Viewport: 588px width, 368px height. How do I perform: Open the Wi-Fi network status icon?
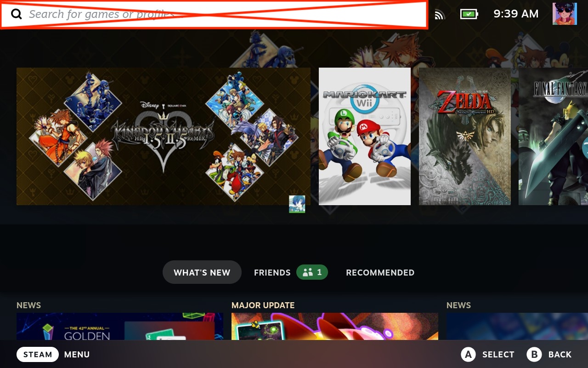440,14
